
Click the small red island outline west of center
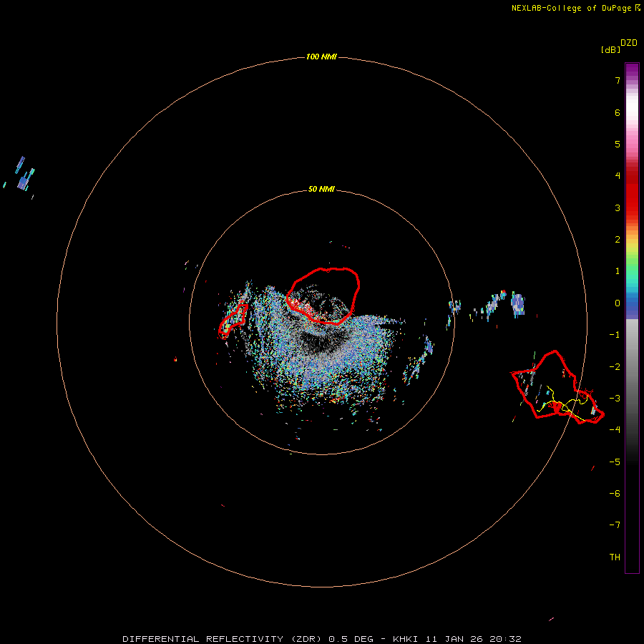click(233, 321)
